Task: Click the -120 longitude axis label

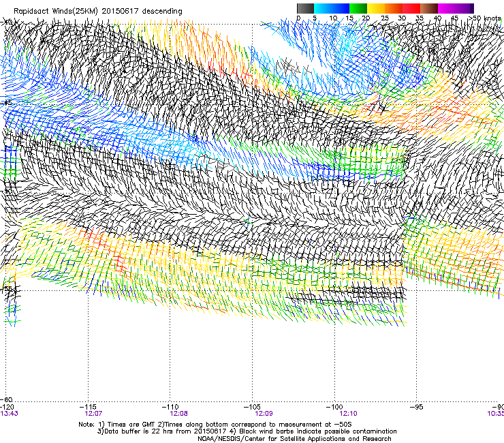Action: (7, 407)
